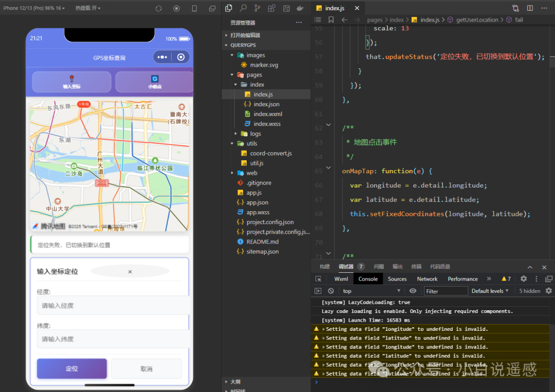This screenshot has width=555, height=392.
Task: Click the undock devtools icon
Action: [x=549, y=279]
